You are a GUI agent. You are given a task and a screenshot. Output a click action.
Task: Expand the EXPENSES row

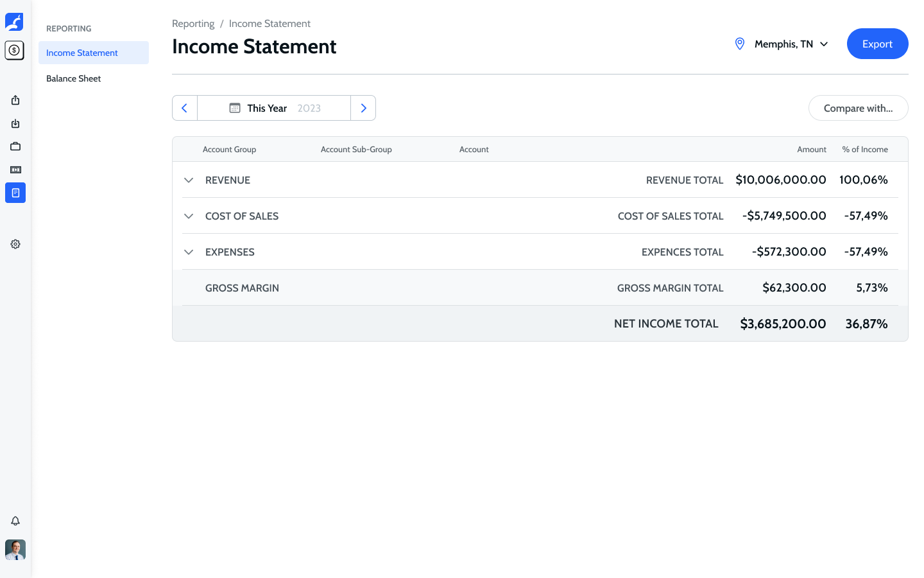[x=189, y=252]
